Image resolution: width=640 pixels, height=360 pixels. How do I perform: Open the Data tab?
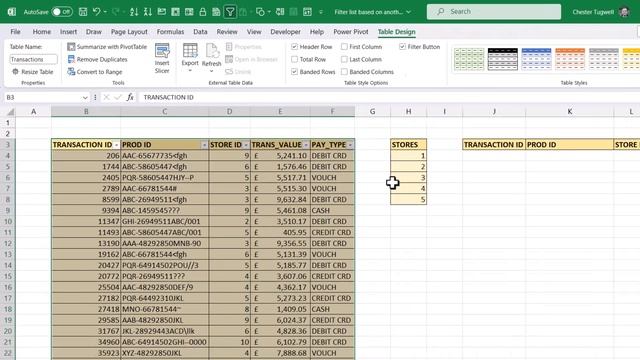coord(200,31)
